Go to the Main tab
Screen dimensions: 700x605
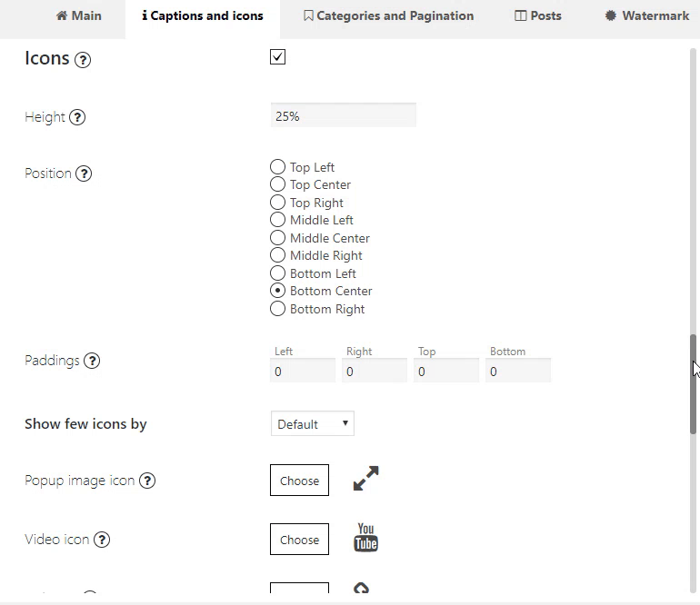click(x=78, y=16)
